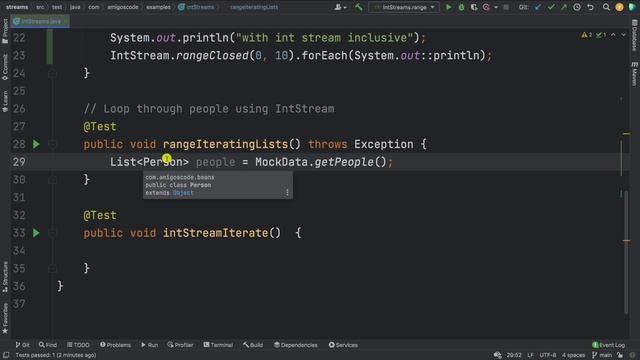Click the teal plugin icon at top right

point(632,7)
